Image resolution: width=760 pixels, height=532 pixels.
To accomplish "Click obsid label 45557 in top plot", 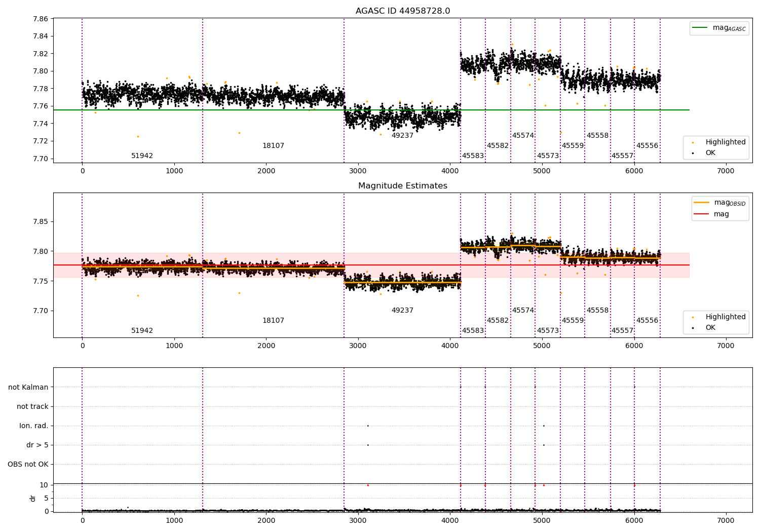I will (622, 156).
